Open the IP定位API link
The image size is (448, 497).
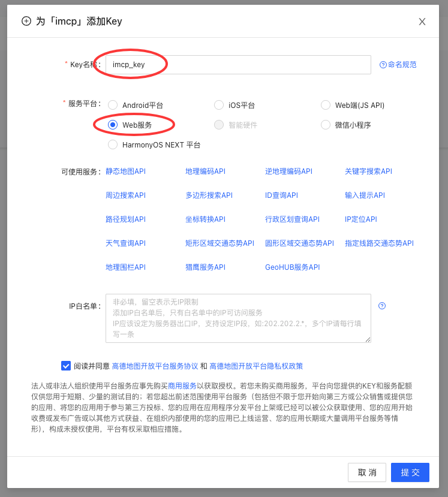[x=361, y=219]
